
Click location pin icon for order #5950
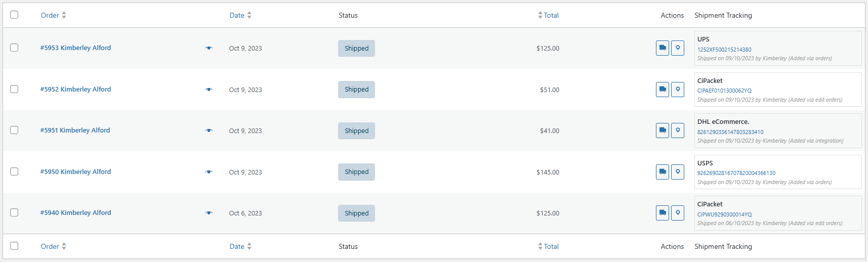678,172
